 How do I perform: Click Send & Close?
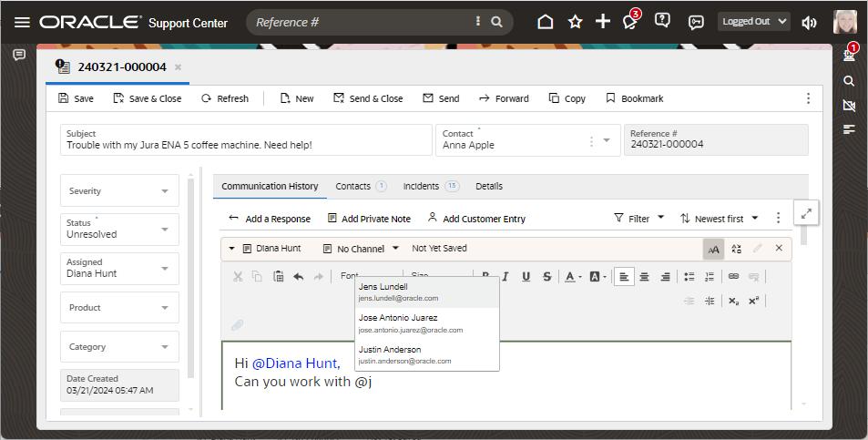(x=368, y=98)
